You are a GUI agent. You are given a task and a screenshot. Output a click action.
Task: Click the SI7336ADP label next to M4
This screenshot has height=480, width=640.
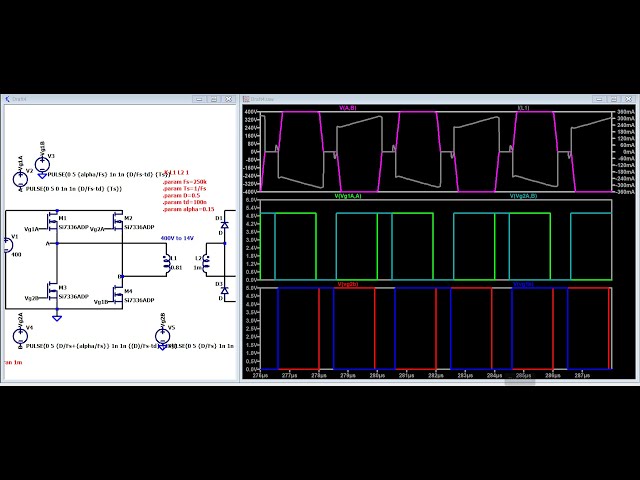pyautogui.click(x=139, y=300)
